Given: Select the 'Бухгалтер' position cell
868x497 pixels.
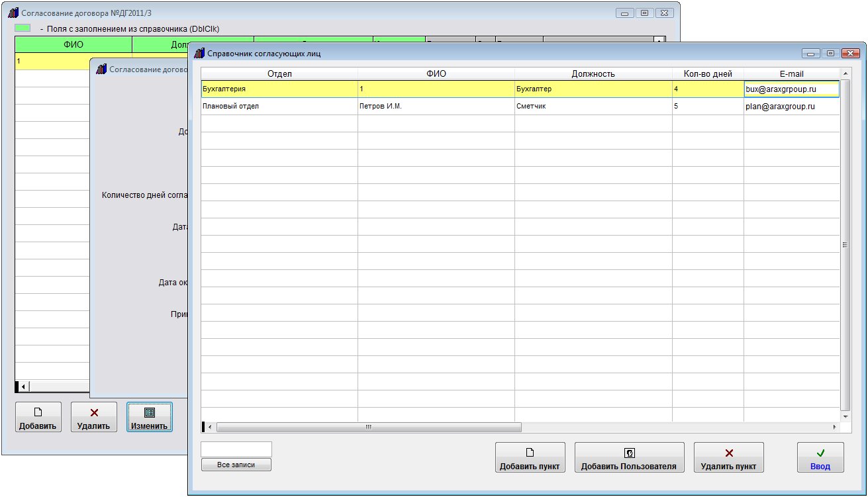Looking at the screenshot, I should point(593,89).
